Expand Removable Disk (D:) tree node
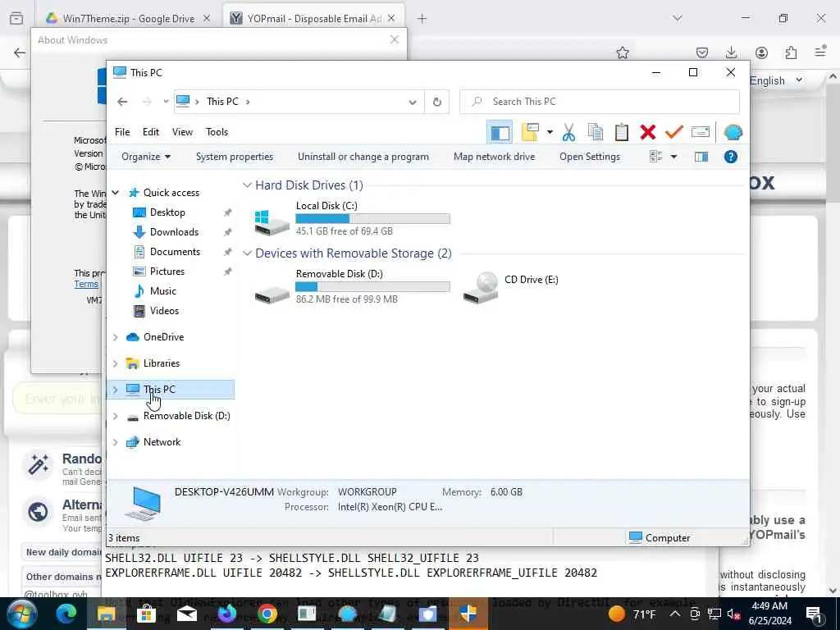 coord(115,416)
